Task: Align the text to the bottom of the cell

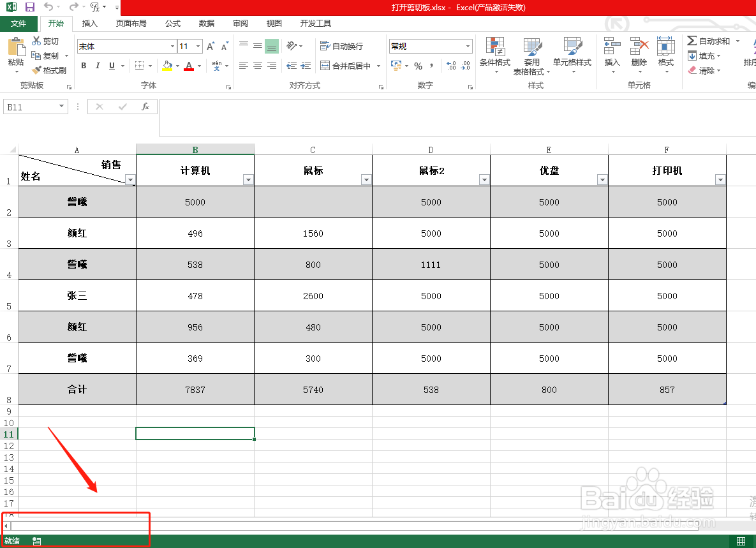Action: point(272,46)
